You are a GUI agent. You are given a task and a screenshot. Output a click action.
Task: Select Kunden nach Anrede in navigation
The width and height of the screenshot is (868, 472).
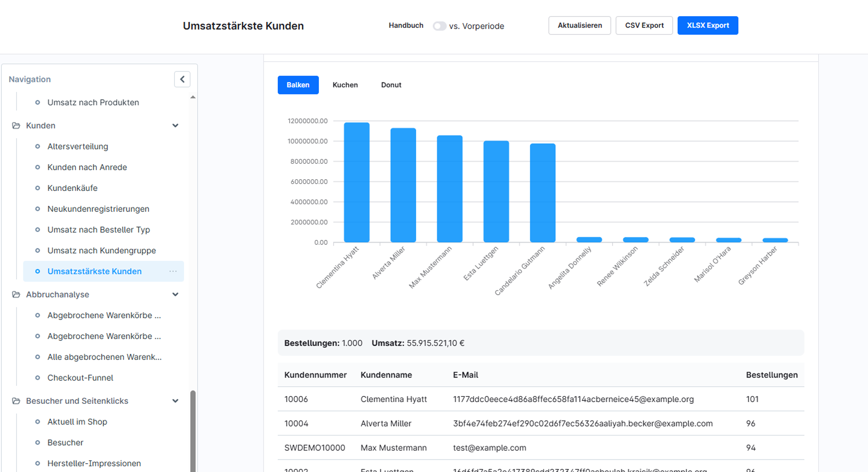[87, 167]
